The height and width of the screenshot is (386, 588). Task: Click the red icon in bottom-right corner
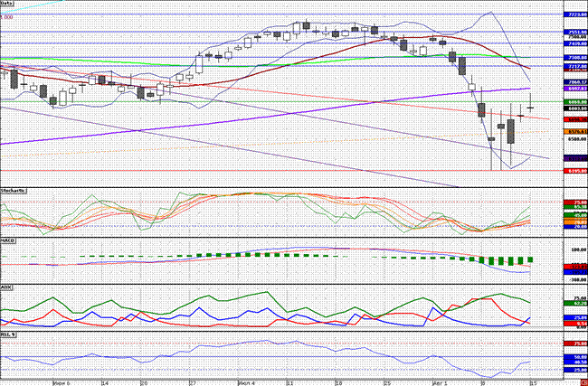(x=586, y=383)
